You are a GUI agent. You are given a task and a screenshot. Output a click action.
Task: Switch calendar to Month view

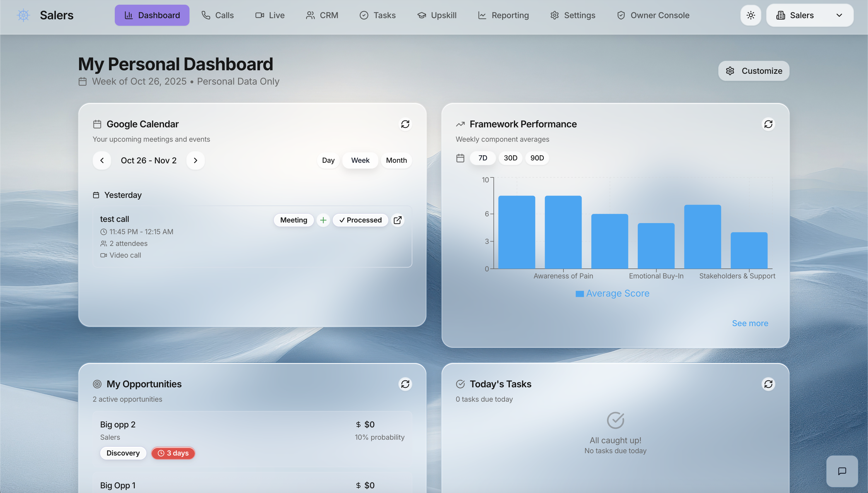[396, 160]
